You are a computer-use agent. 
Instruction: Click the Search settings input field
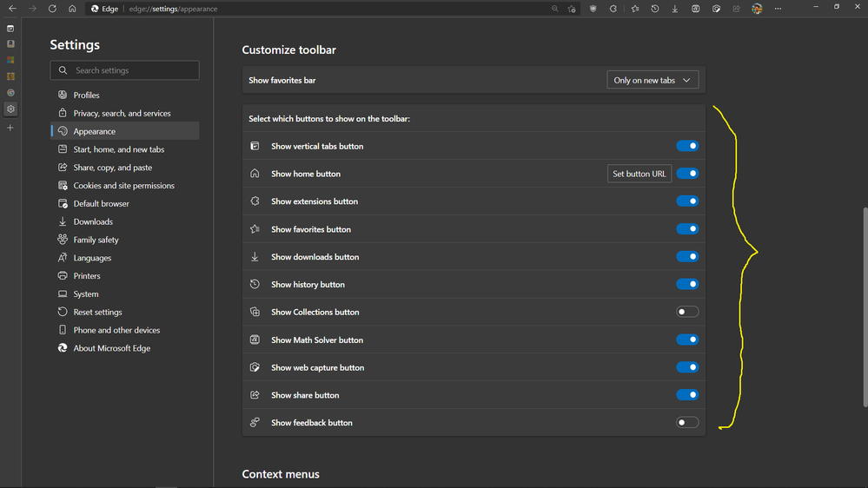coord(130,70)
